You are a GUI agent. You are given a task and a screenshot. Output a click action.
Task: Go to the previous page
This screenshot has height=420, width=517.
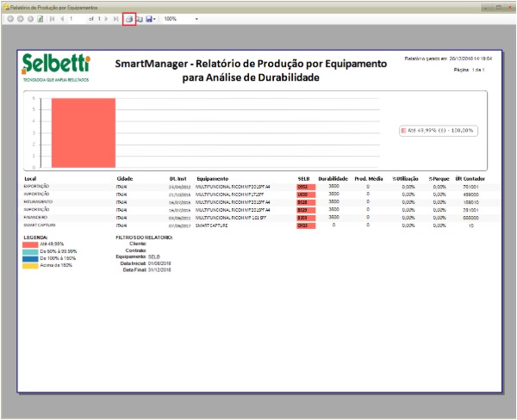(62, 19)
